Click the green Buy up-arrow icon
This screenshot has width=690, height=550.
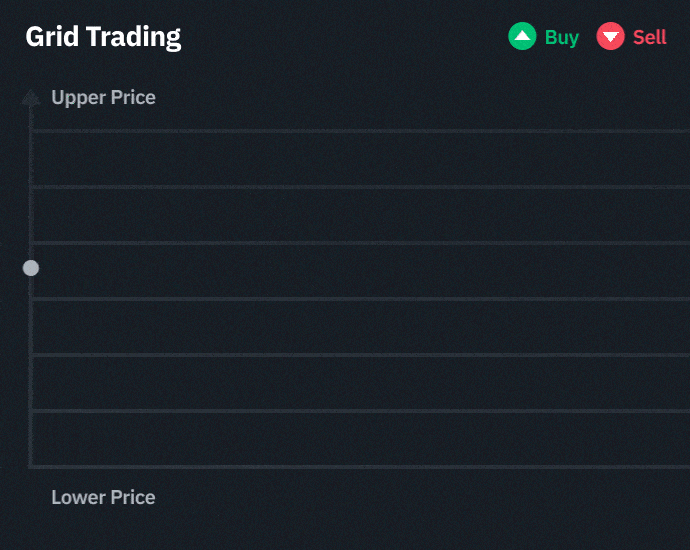pyautogui.click(x=522, y=37)
